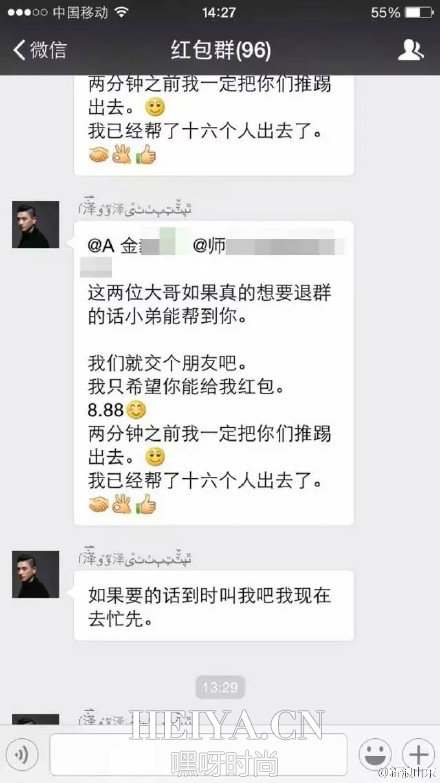The width and height of the screenshot is (440, 783).
Task: Tap avatar beside 如果要的话 message
Action: point(35,574)
